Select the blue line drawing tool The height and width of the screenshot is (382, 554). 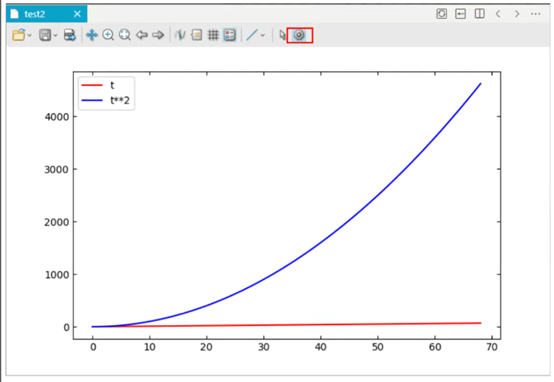coord(252,35)
